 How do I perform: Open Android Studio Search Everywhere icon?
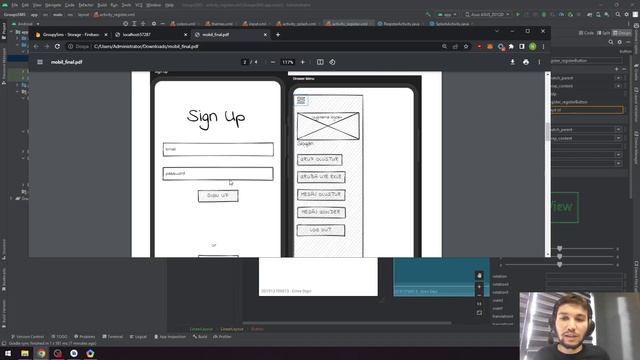point(618,14)
